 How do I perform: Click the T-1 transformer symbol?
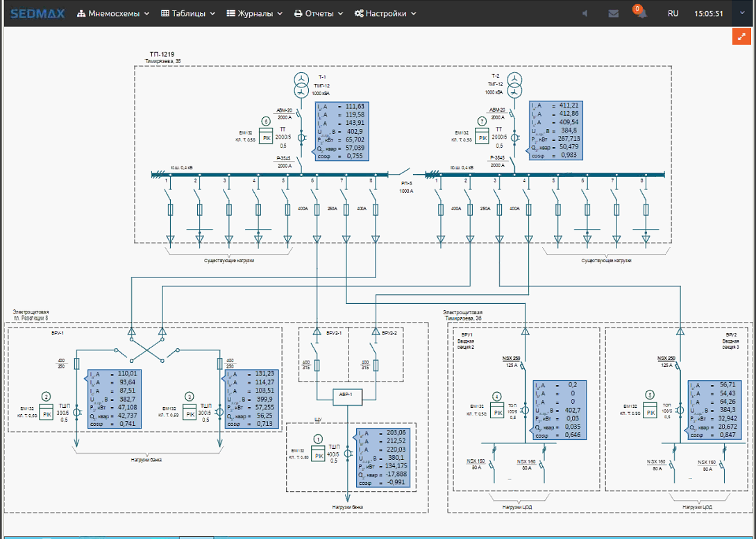point(301,85)
